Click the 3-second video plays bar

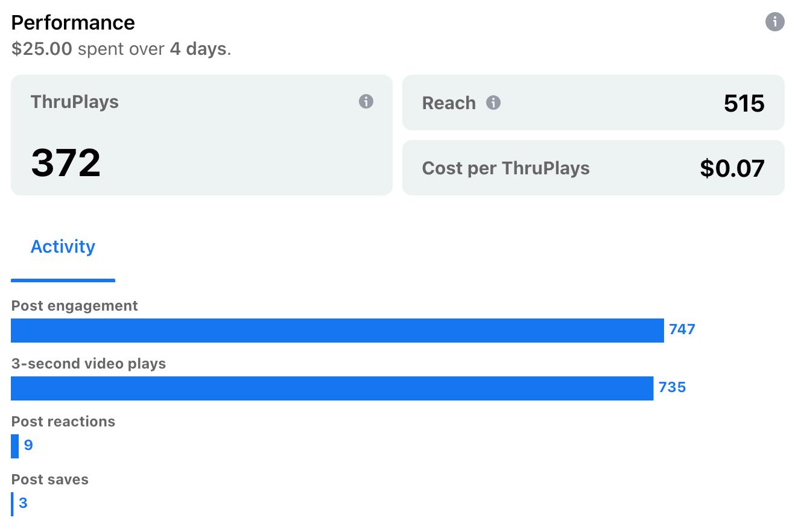pos(332,388)
